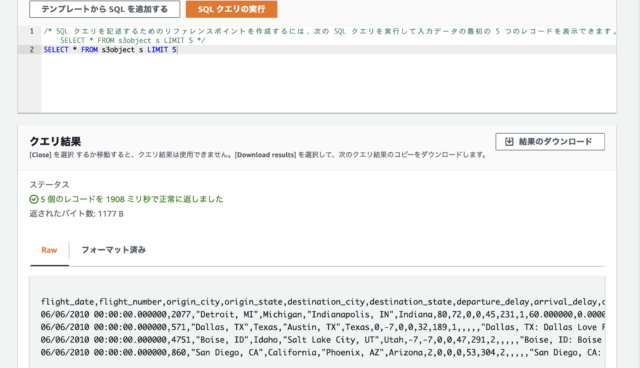The height and width of the screenshot is (368, 640).
Task: Select line number 2 in editor gutter
Action: click(x=32, y=49)
